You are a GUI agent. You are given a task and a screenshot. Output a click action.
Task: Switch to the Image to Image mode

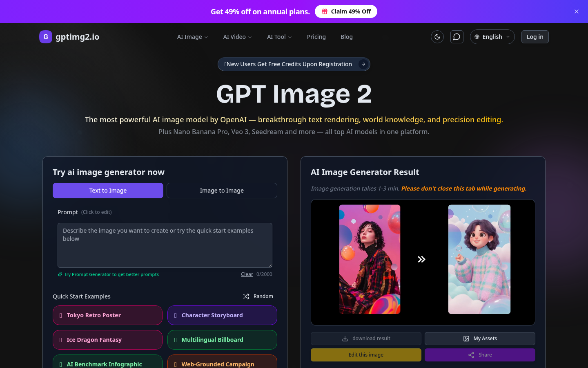222,191
